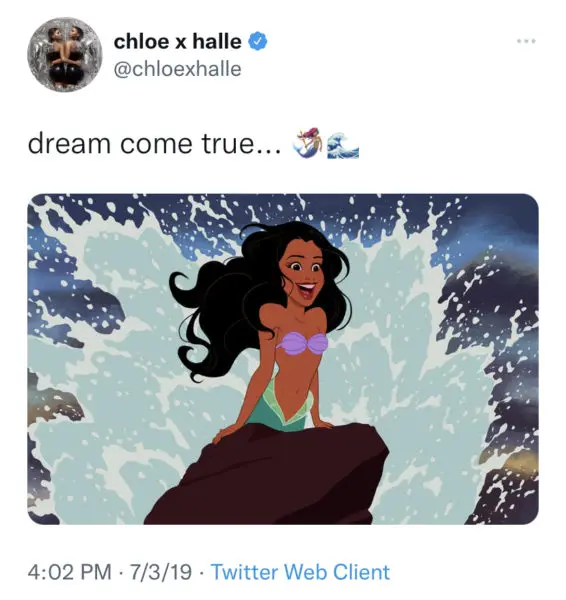
Task: Click the dark maroon rock in illustration
Action: coord(268,474)
